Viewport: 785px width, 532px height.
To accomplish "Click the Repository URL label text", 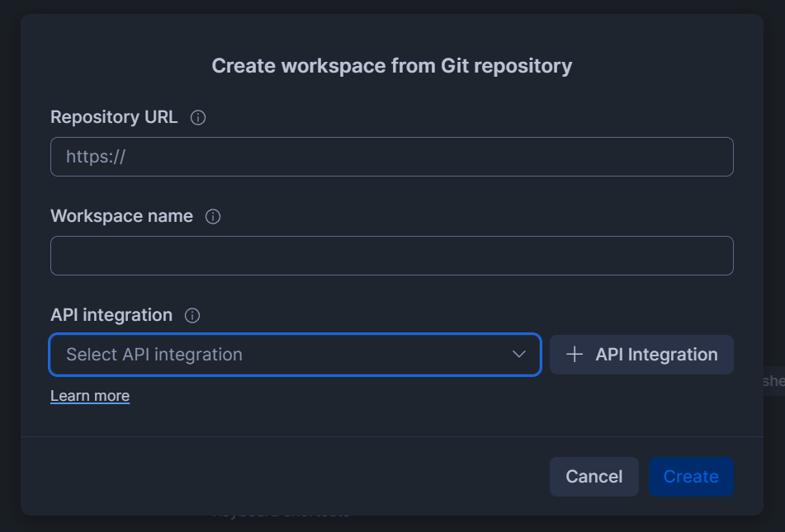I will click(x=113, y=117).
